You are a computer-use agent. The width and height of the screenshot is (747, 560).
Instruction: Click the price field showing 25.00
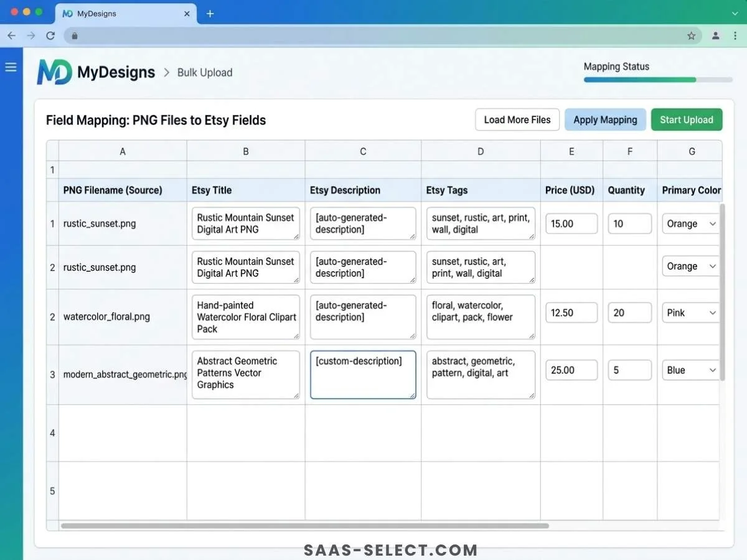pos(571,370)
